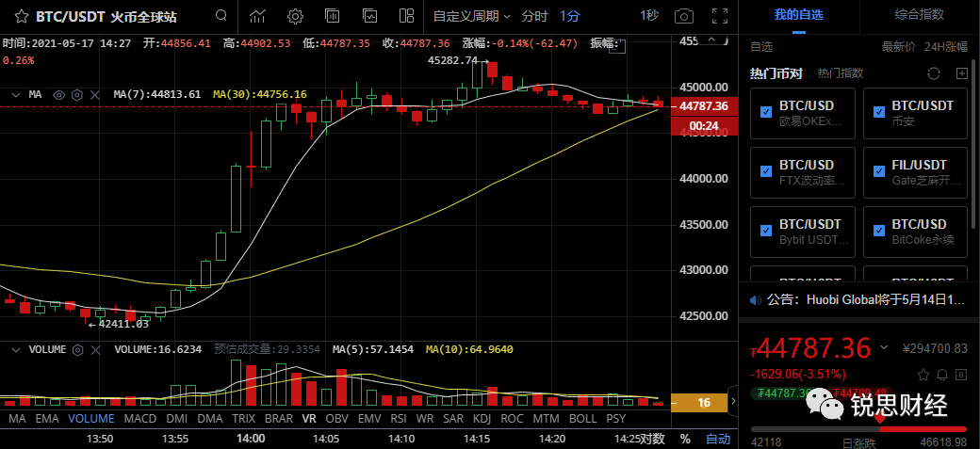Enable 对数 logarithmic scale

click(x=653, y=439)
